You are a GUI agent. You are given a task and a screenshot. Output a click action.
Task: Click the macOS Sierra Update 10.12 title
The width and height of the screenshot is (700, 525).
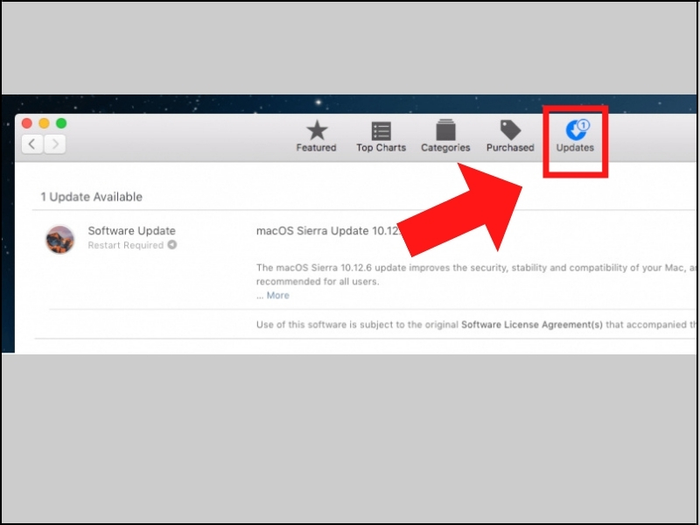329,231
